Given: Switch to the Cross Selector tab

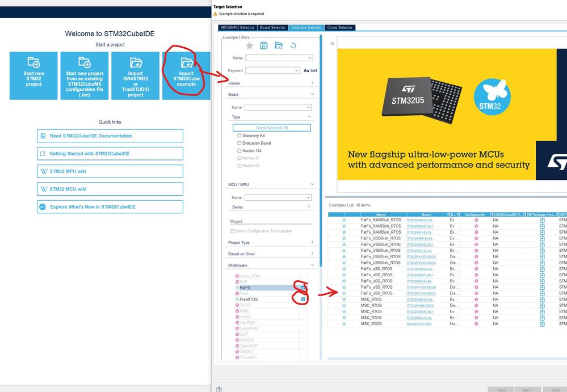Looking at the screenshot, I should (x=340, y=27).
